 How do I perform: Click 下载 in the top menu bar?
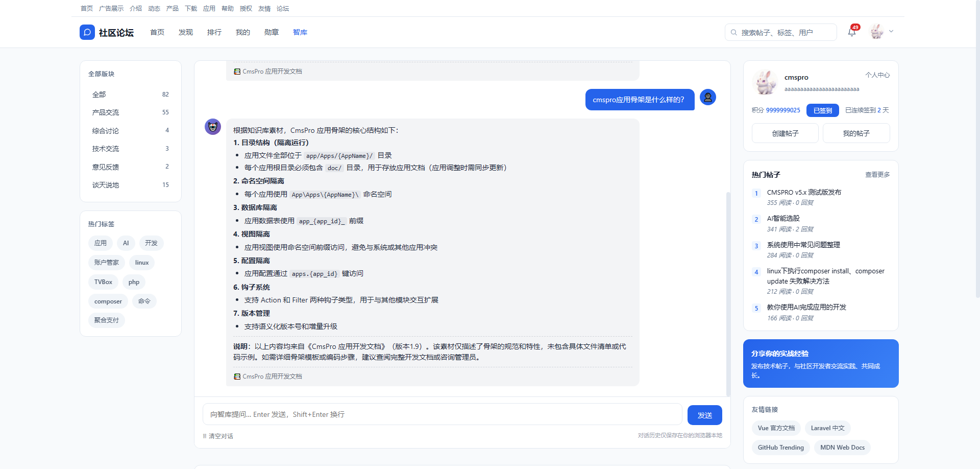(x=191, y=8)
